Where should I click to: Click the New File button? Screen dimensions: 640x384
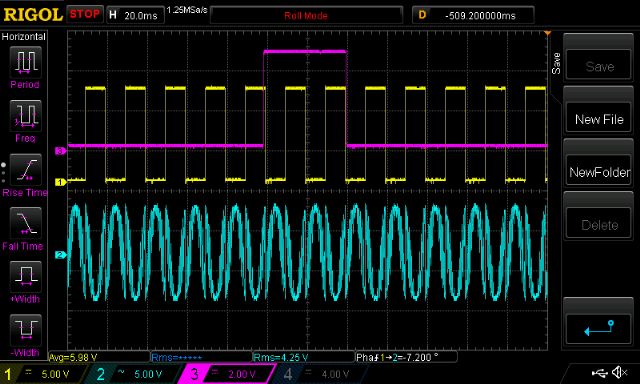(x=599, y=119)
